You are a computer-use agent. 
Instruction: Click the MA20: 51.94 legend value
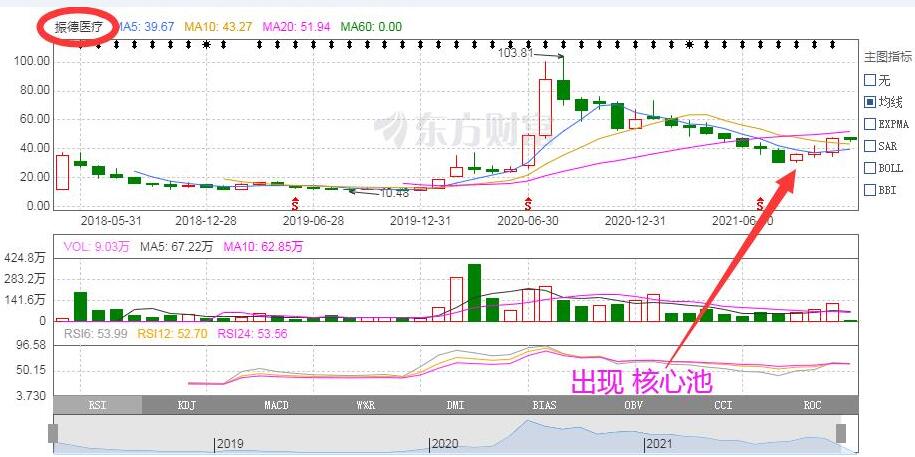pyautogui.click(x=296, y=27)
